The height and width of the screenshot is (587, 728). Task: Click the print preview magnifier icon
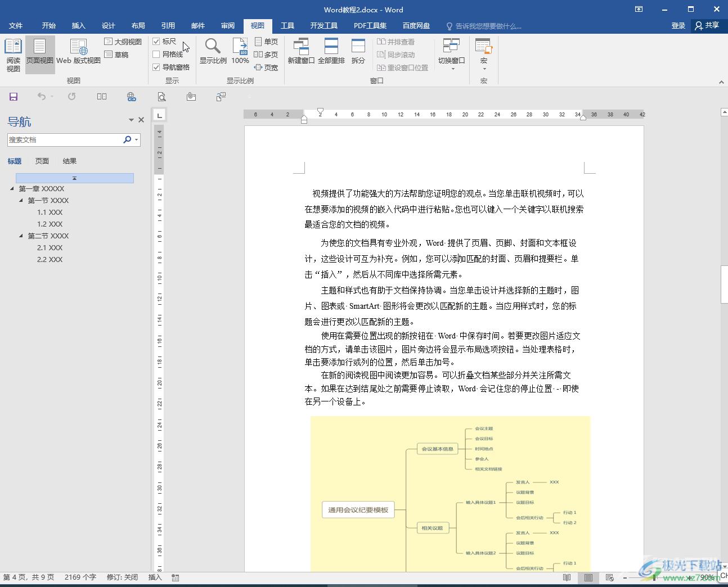(161, 97)
